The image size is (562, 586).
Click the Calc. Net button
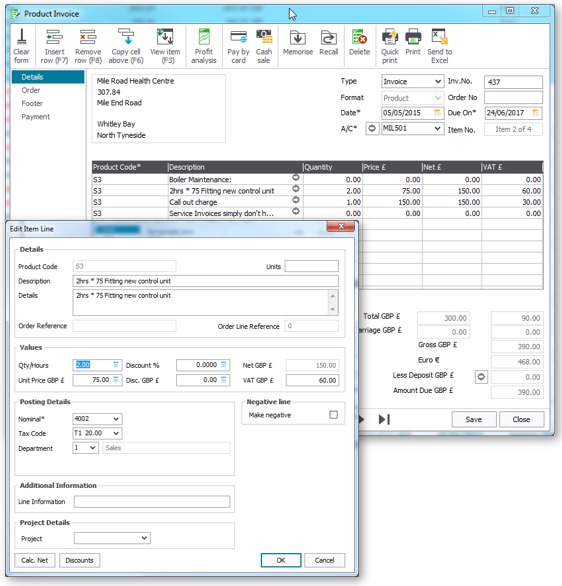point(35,560)
